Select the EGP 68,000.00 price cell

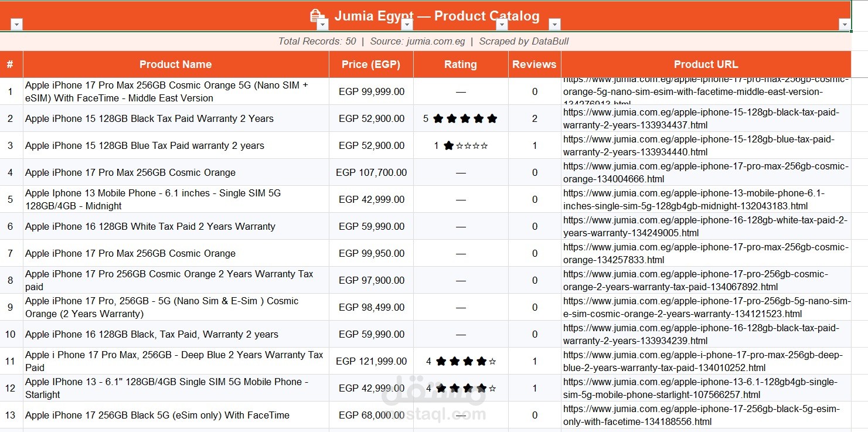[x=371, y=415]
